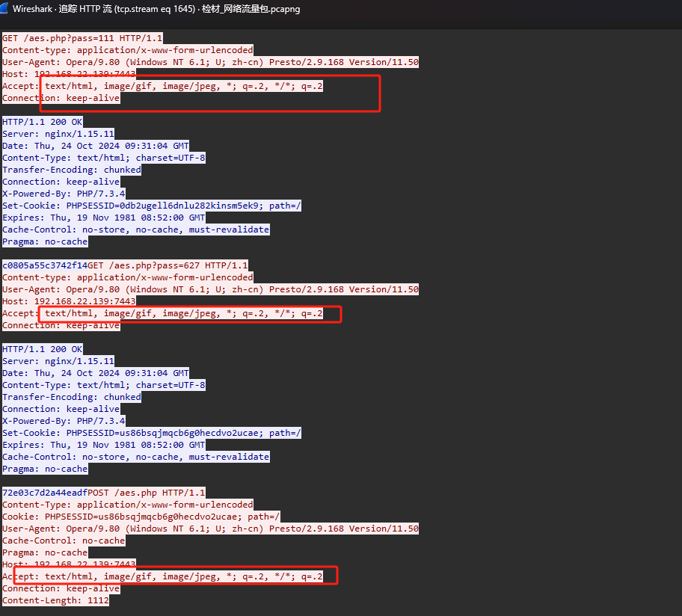Image resolution: width=682 pixels, height=616 pixels.
Task: Click the first Transfer-Encoding: chunked line
Action: [x=72, y=170]
